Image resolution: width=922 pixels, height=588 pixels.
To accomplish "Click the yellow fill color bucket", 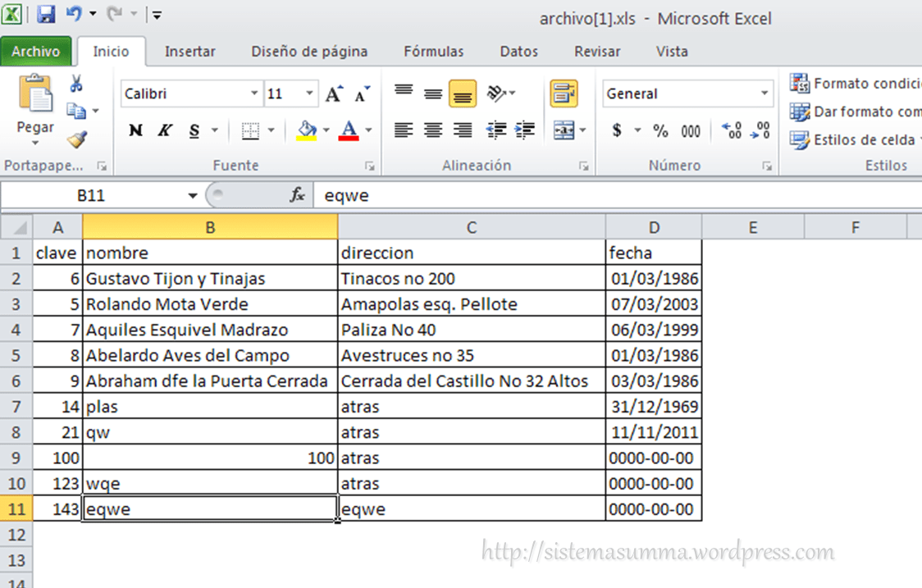I will click(308, 130).
